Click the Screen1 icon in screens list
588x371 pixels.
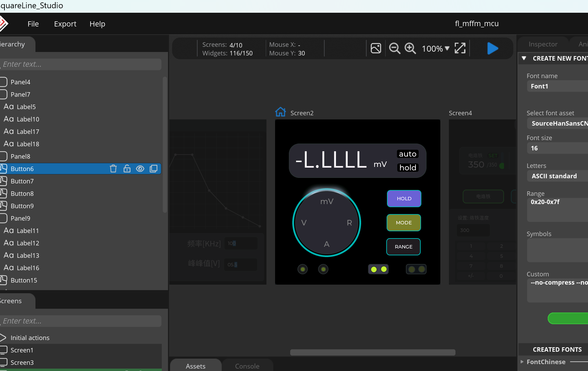click(x=3, y=350)
